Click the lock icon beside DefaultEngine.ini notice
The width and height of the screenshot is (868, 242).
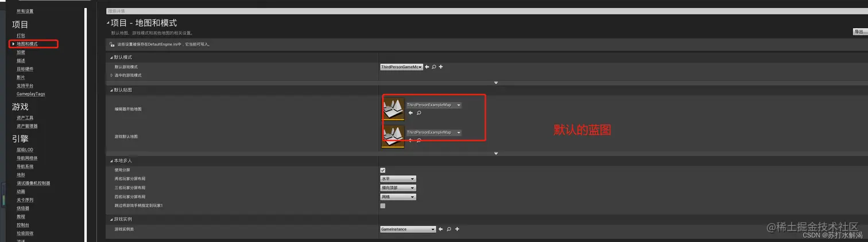[x=112, y=44]
